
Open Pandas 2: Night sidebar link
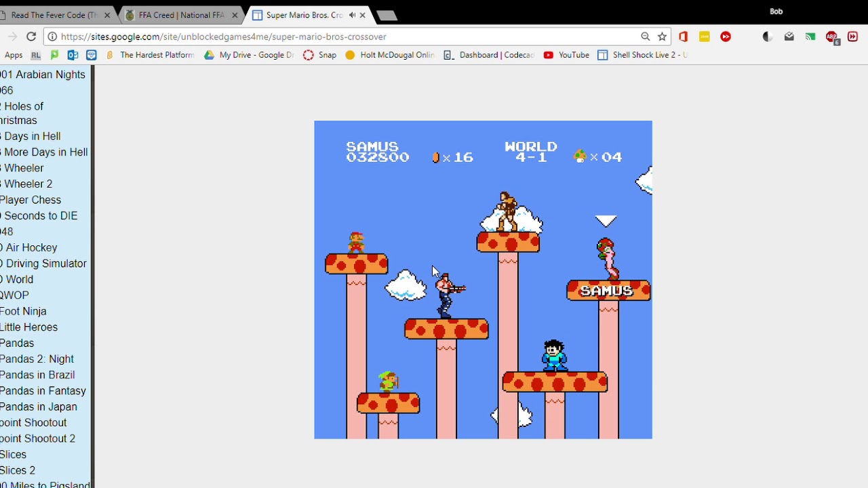[x=37, y=359]
